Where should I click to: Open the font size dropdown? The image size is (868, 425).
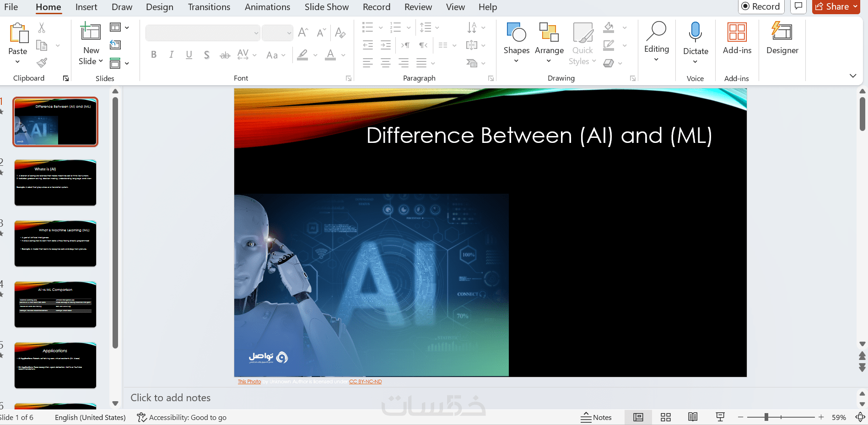289,33
